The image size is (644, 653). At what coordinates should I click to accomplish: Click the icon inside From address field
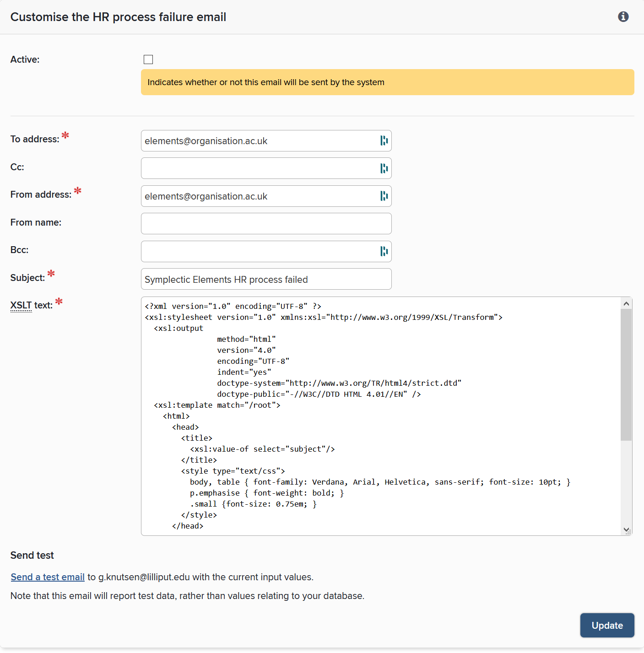click(x=384, y=196)
